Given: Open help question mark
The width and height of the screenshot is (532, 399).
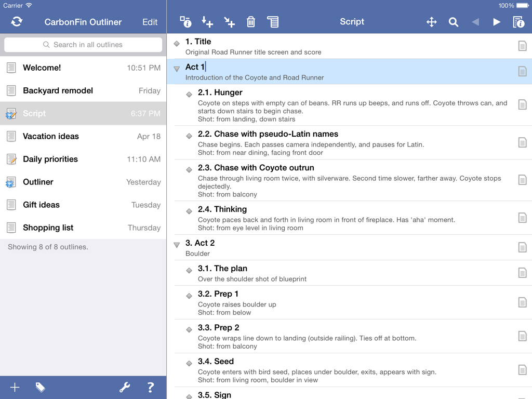Looking at the screenshot, I should coord(150,387).
